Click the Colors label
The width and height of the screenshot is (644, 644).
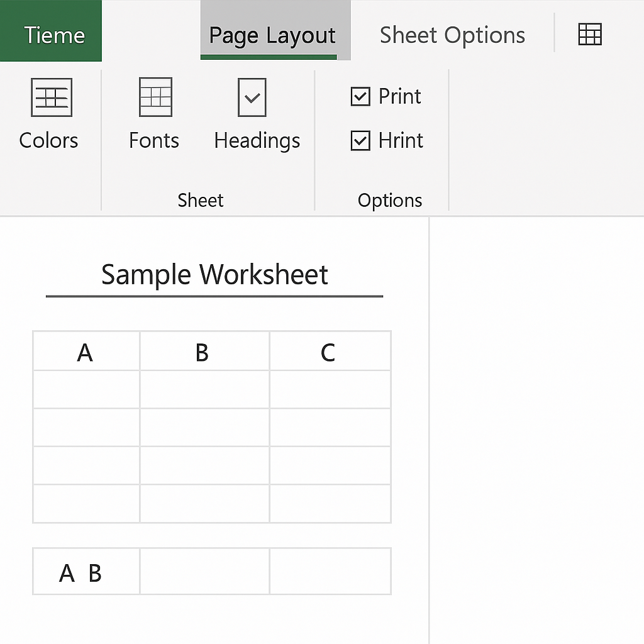[48, 140]
